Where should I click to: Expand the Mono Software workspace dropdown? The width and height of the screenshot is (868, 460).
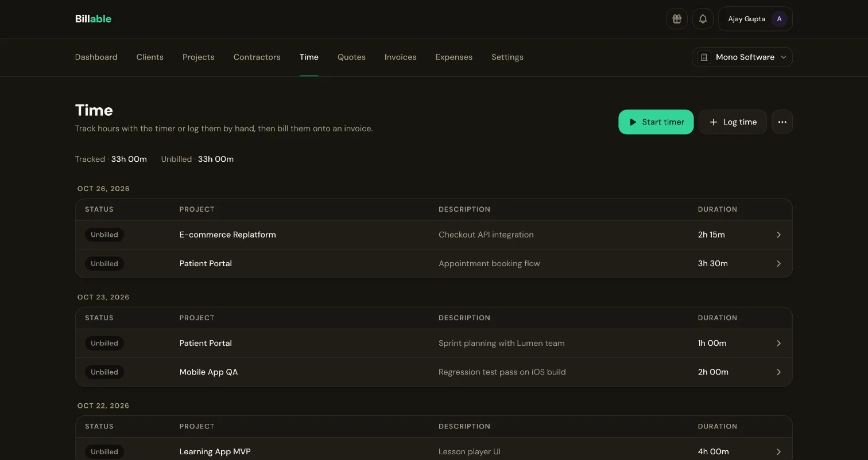click(x=742, y=57)
